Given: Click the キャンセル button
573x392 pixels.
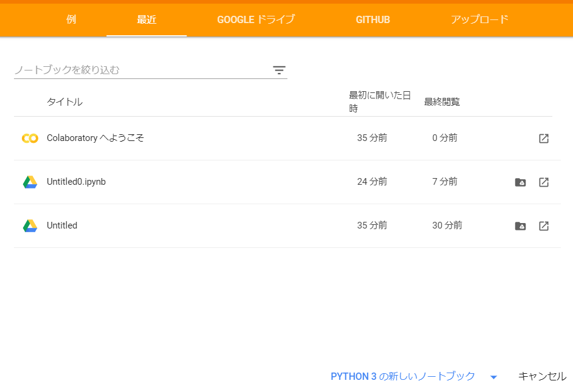Looking at the screenshot, I should pos(542,376).
